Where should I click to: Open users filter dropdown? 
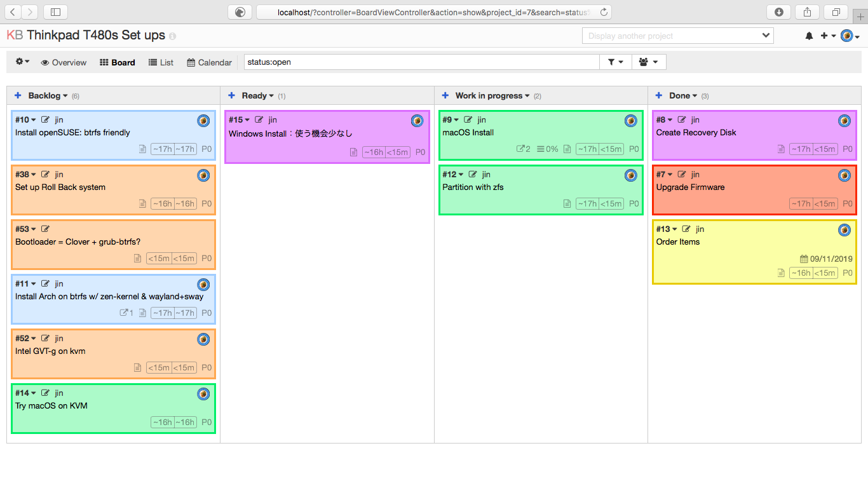[x=649, y=62]
